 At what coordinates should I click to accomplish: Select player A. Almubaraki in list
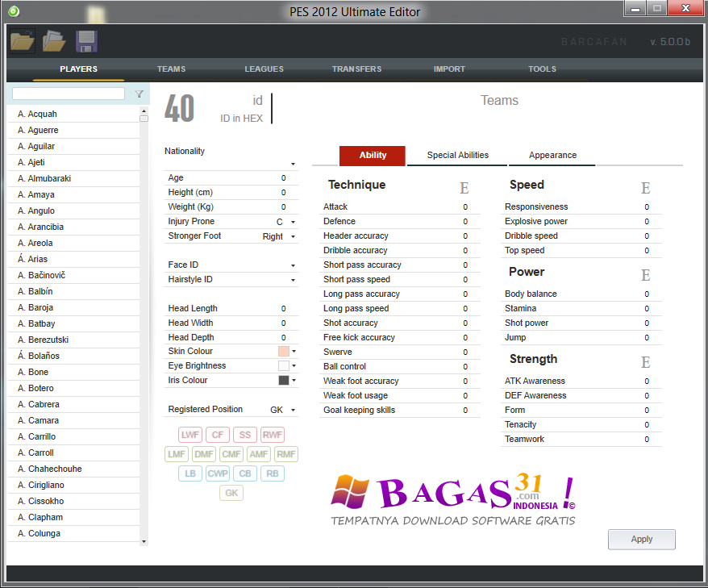tap(74, 179)
